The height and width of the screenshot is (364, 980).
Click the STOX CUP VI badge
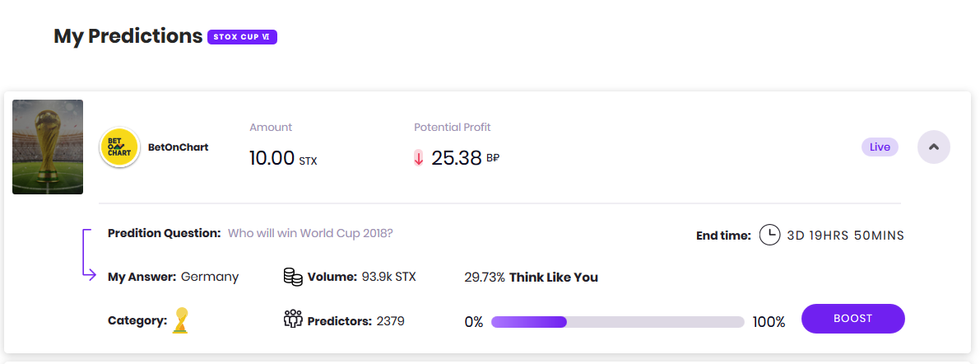(x=242, y=37)
